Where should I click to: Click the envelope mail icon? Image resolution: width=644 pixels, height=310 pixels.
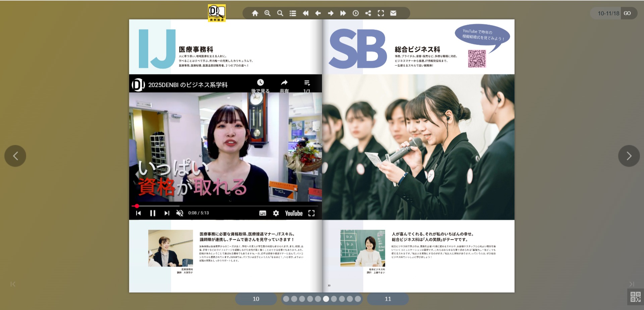point(393,13)
